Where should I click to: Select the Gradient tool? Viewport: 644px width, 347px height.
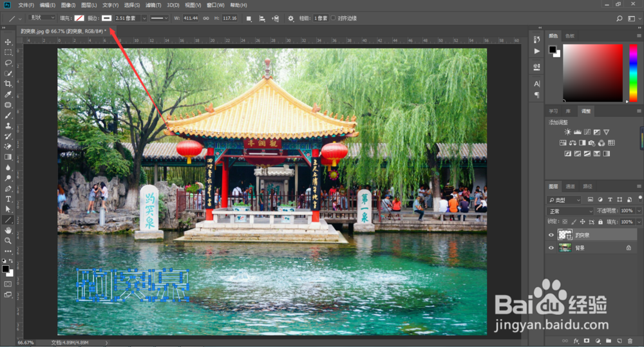(x=8, y=157)
